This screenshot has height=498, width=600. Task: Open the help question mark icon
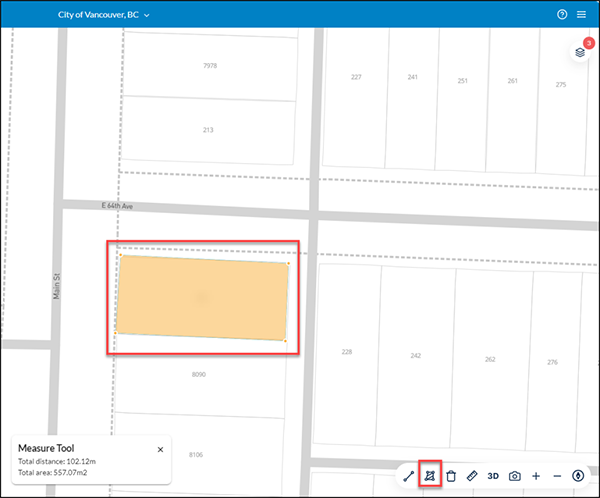point(562,15)
